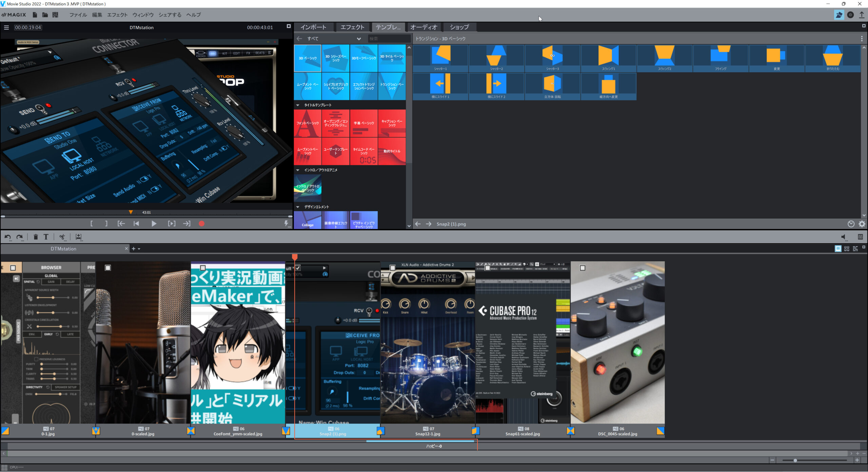Open the volume speaker control
This screenshot has width=868, height=472.
pos(844,237)
